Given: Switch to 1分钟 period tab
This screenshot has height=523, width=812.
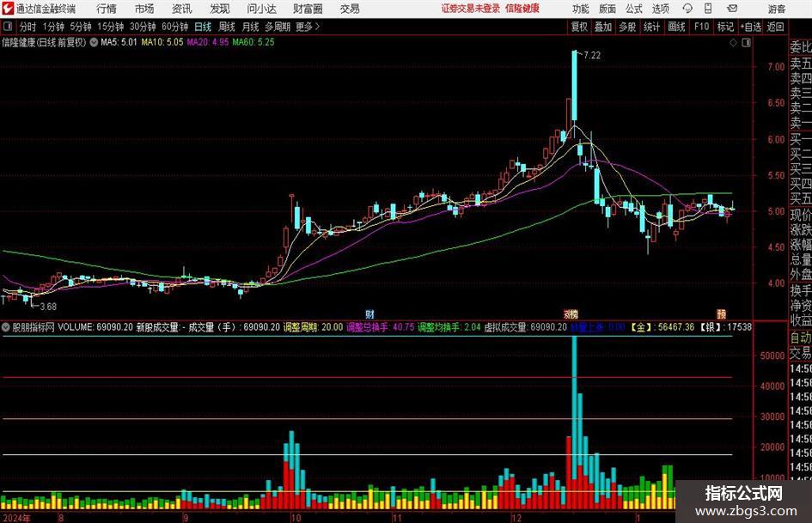Looking at the screenshot, I should click(53, 27).
